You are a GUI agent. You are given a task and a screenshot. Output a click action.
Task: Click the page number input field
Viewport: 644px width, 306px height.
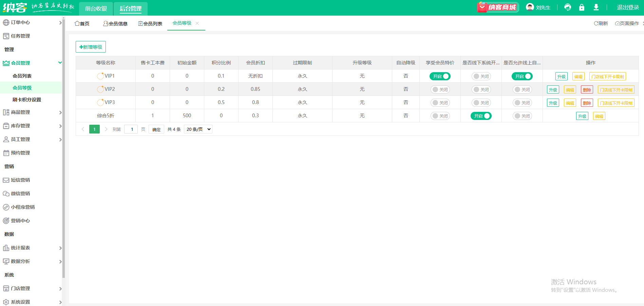coord(131,129)
